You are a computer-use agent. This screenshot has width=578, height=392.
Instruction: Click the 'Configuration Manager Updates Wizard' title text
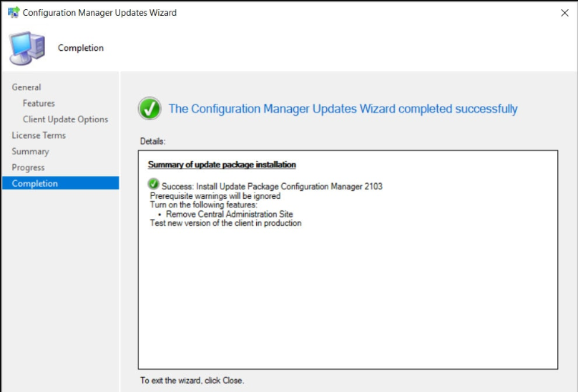[x=99, y=13]
